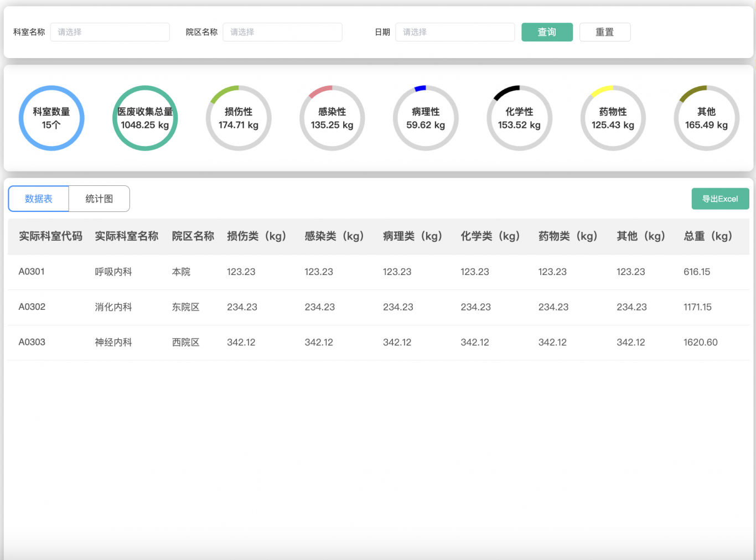This screenshot has width=756, height=560.
Task: Click the 实际科室代码 column header
Action: (x=50, y=236)
